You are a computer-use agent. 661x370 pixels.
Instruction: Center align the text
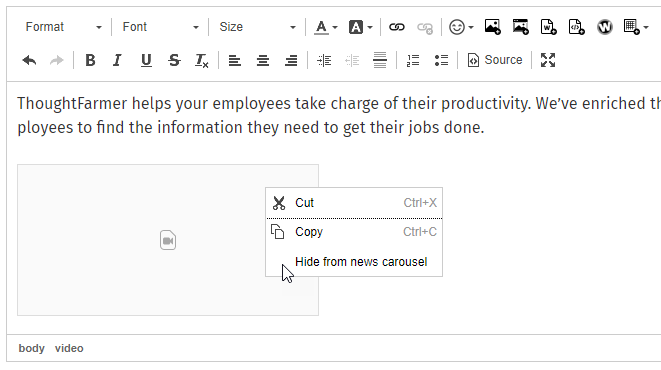tap(263, 60)
